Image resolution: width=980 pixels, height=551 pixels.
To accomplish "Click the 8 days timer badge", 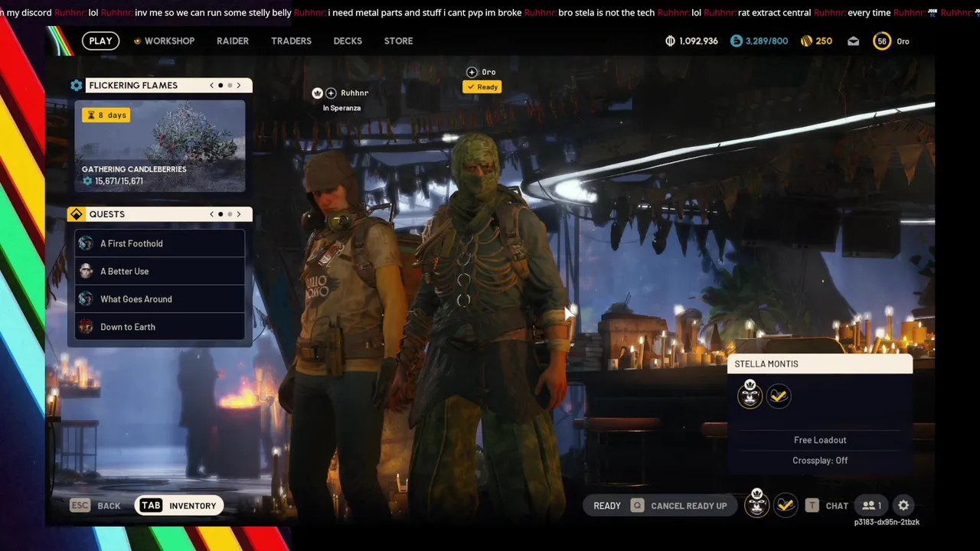I will click(x=106, y=115).
